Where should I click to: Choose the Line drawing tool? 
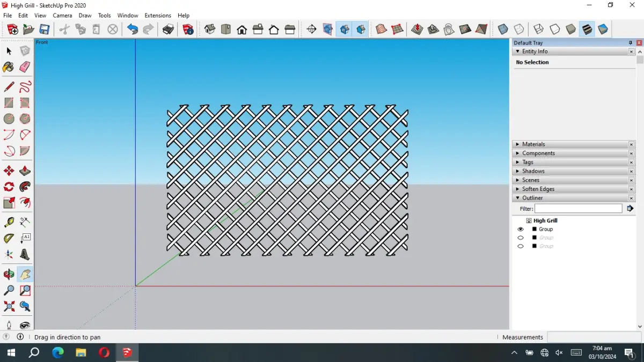point(9,87)
